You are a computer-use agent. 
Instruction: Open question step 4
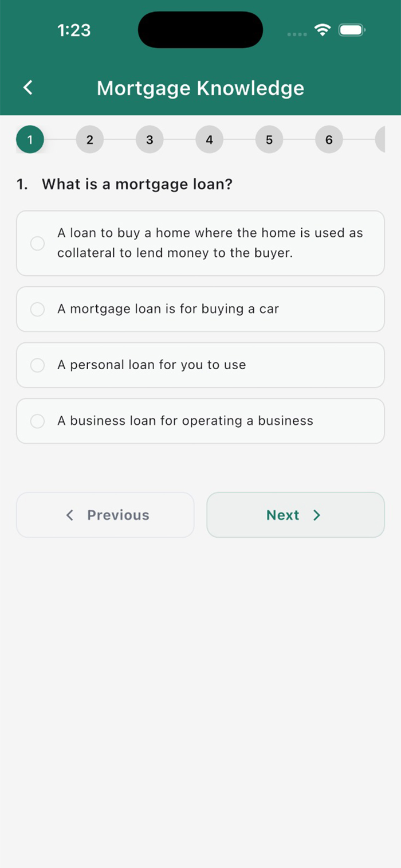point(209,139)
